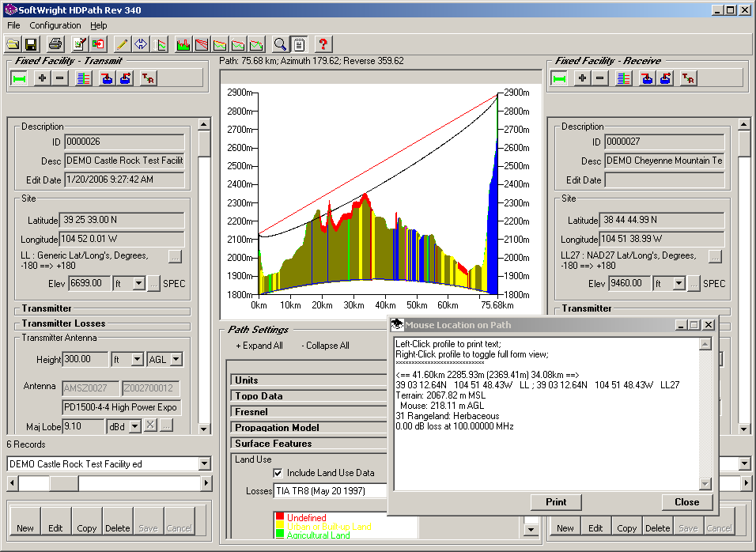The height and width of the screenshot is (552, 756).
Task: Click the Maj Lobe value field
Action: (83, 426)
